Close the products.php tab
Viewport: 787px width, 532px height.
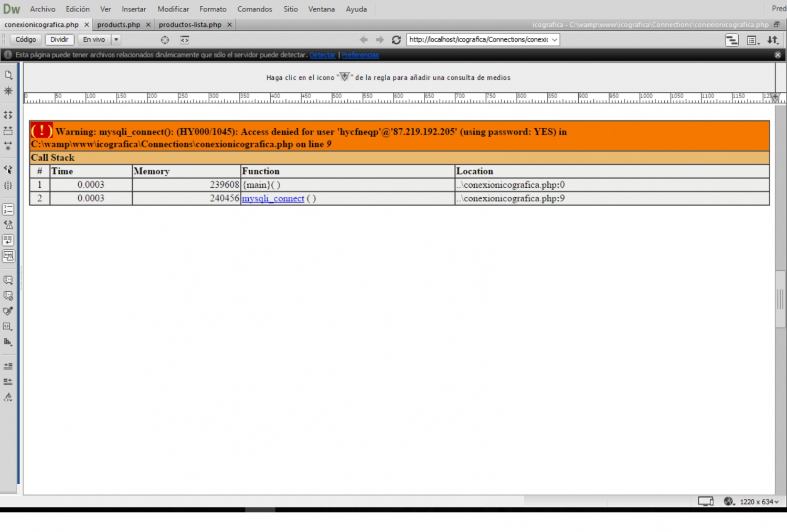(x=148, y=25)
